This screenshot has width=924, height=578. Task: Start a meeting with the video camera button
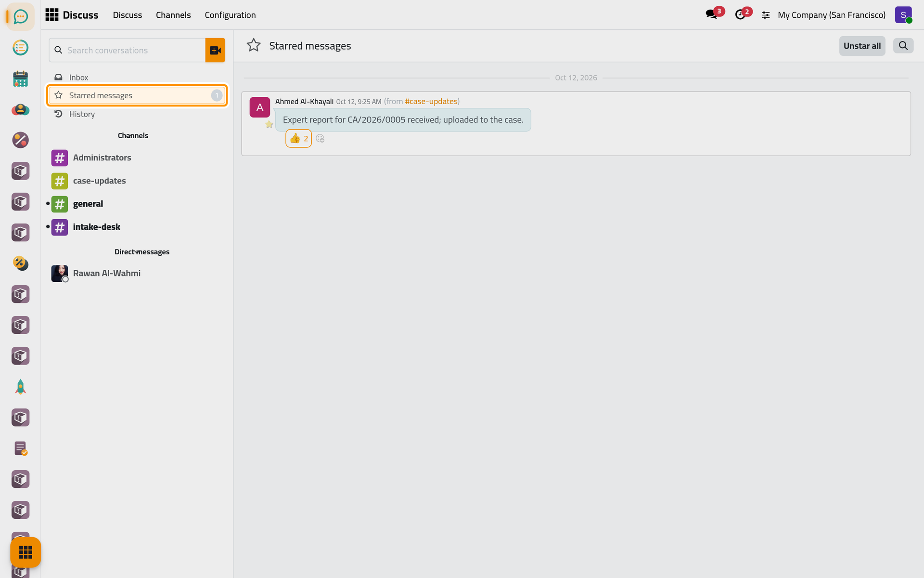click(215, 50)
